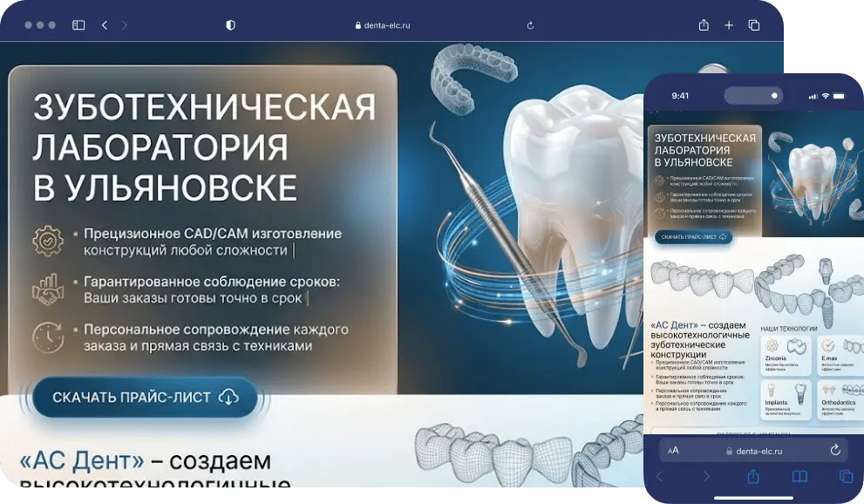The width and height of the screenshot is (864, 504).
Task: Tap the phone СКАЧАТЬ ПРАЙС-ЛИСТ button
Action: pyautogui.click(x=693, y=237)
